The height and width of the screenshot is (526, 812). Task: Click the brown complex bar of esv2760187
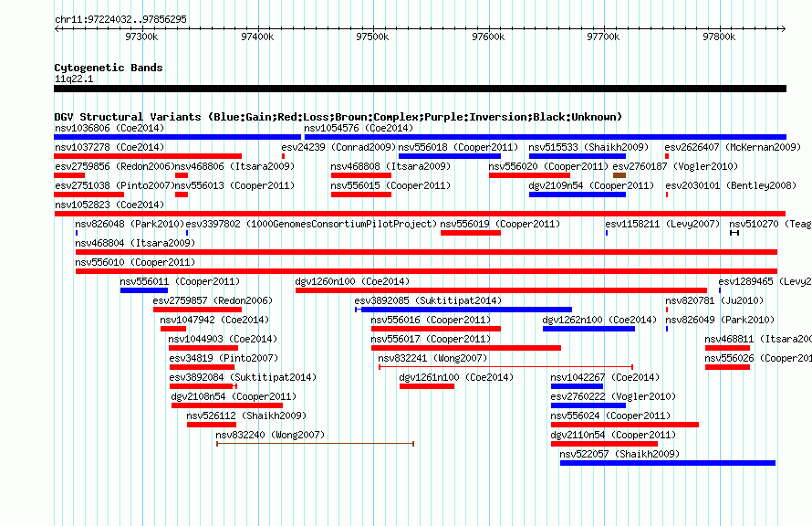click(x=619, y=175)
